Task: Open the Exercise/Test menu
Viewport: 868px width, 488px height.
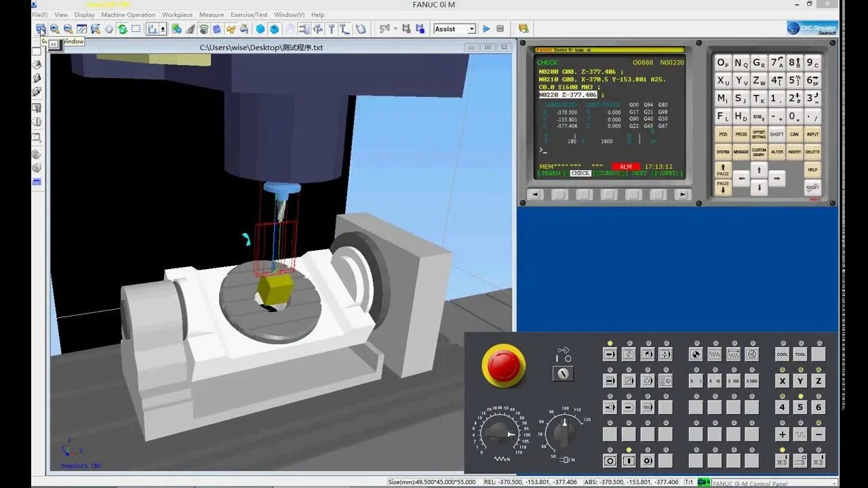Action: (250, 14)
